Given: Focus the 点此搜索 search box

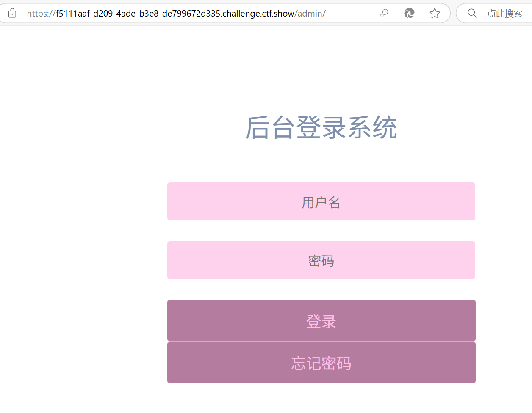Looking at the screenshot, I should (504, 13).
